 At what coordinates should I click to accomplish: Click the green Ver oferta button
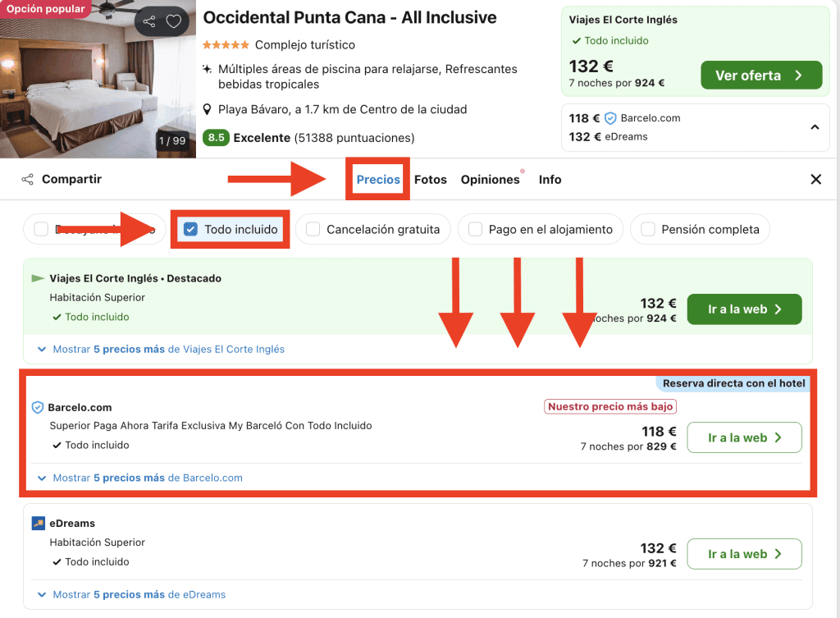(760, 76)
